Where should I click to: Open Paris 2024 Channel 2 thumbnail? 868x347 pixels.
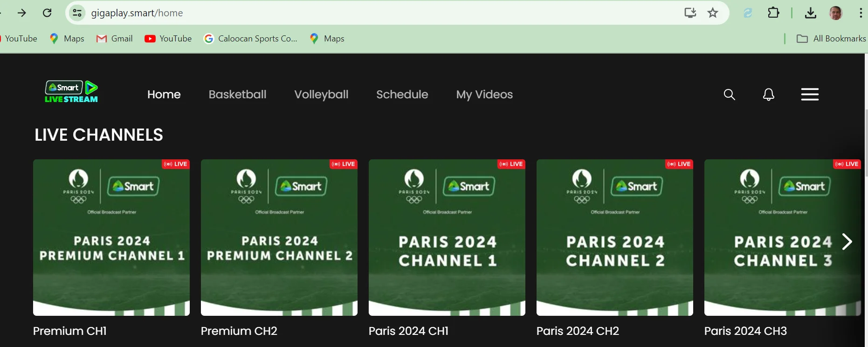point(615,238)
